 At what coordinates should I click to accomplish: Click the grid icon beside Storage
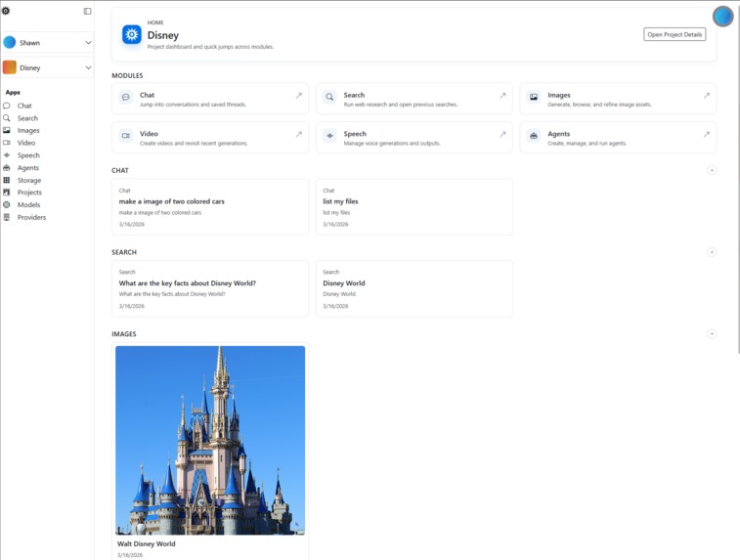coord(7,180)
